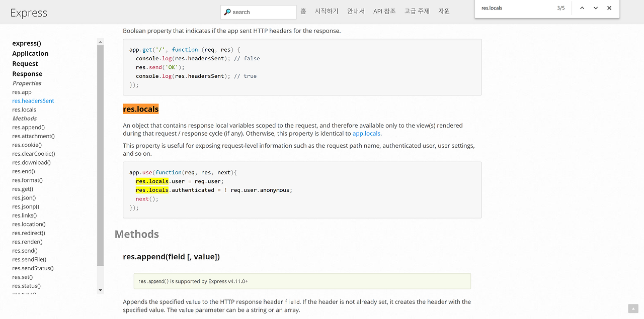Go to next find match

coord(596,8)
